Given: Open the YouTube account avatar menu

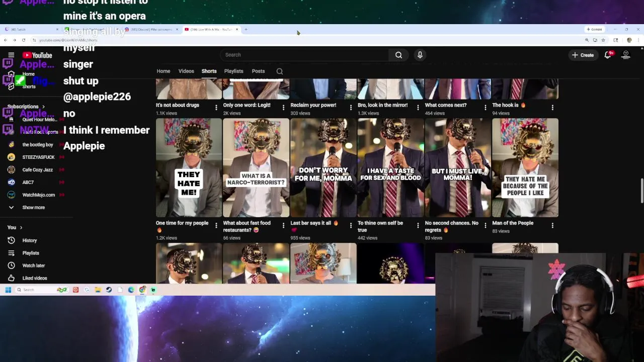Looking at the screenshot, I should tap(626, 55).
